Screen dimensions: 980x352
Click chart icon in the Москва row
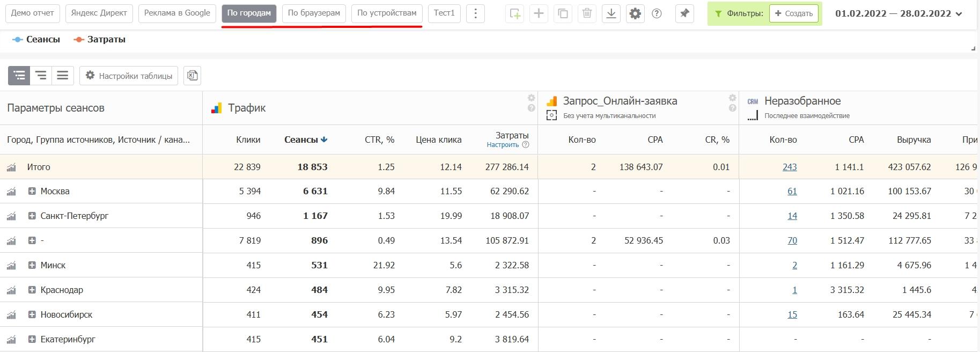click(x=11, y=192)
